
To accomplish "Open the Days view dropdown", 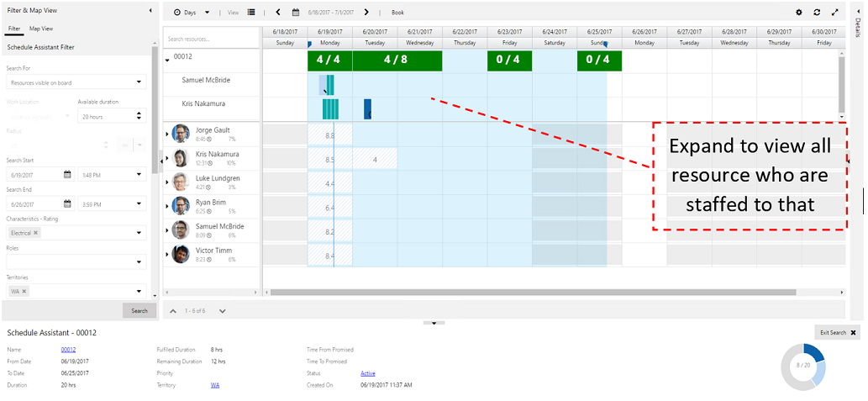I will pos(189,13).
